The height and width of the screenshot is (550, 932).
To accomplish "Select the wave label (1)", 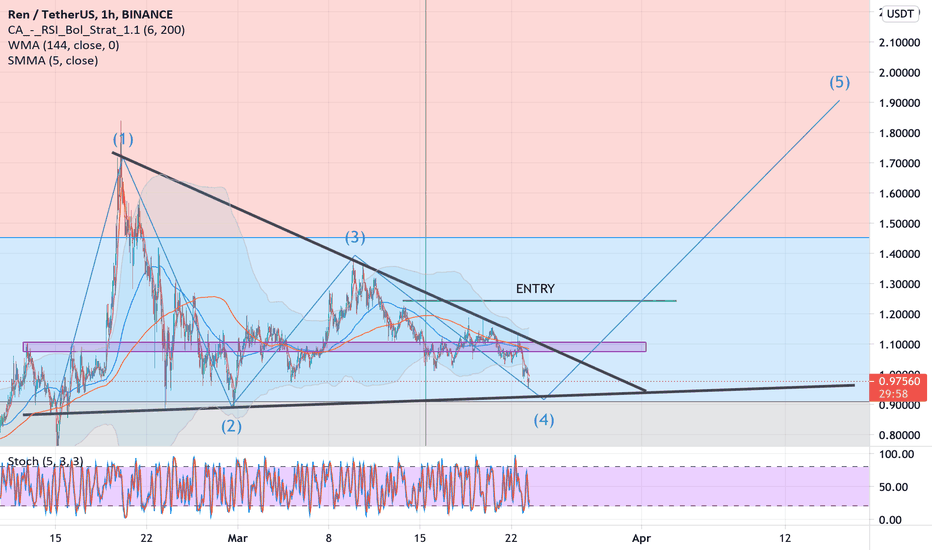I will 123,139.
